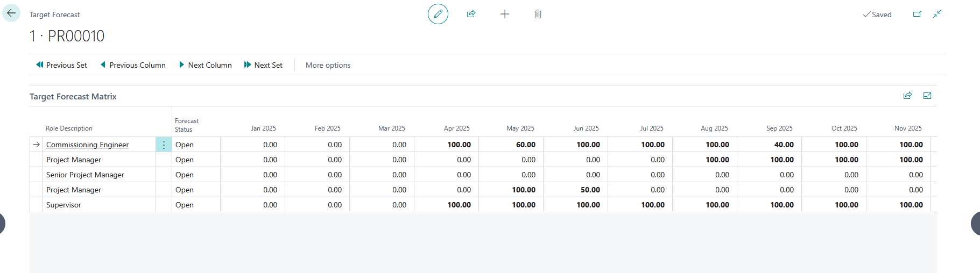
Task: Open the Commissioning Engineer link
Action: (87, 145)
